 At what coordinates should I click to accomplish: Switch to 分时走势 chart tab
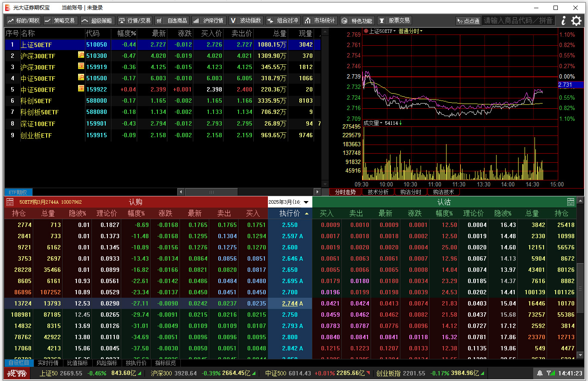[345, 192]
